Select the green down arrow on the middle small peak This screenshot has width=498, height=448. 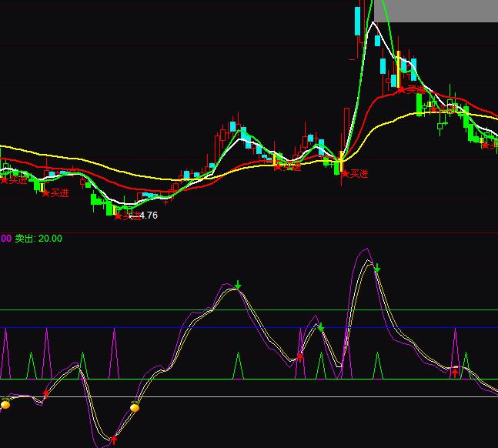click(x=321, y=329)
